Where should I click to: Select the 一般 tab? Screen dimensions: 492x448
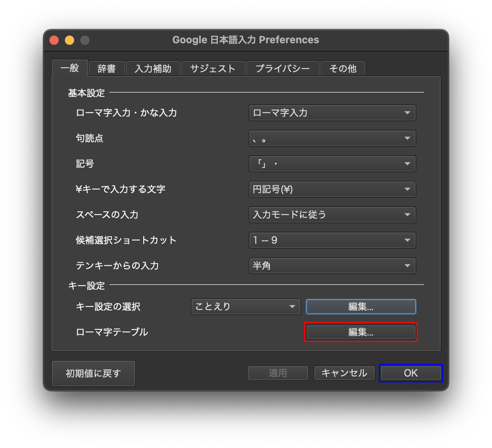coord(70,68)
